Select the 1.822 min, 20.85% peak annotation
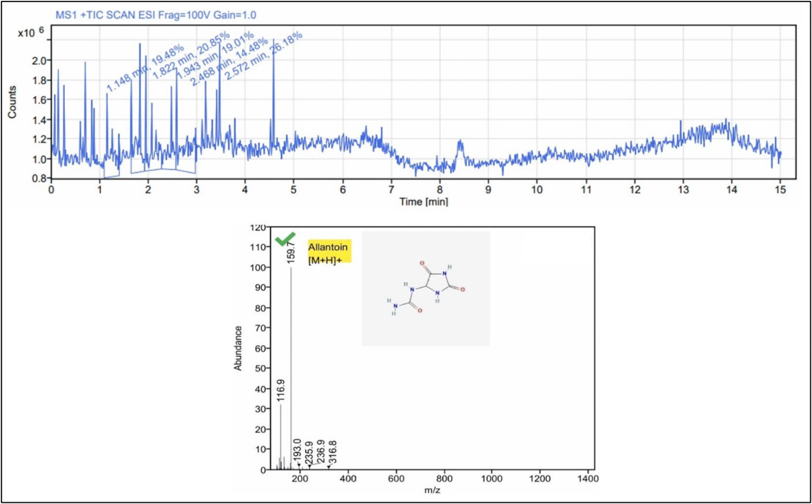812x504 pixels. [191, 56]
